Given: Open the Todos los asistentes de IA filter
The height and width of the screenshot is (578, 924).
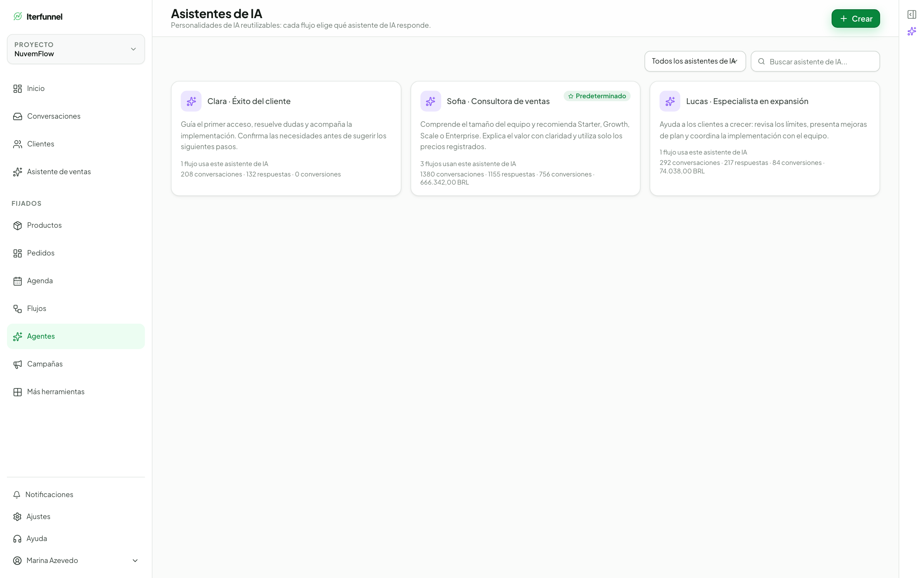Looking at the screenshot, I should [x=695, y=61].
